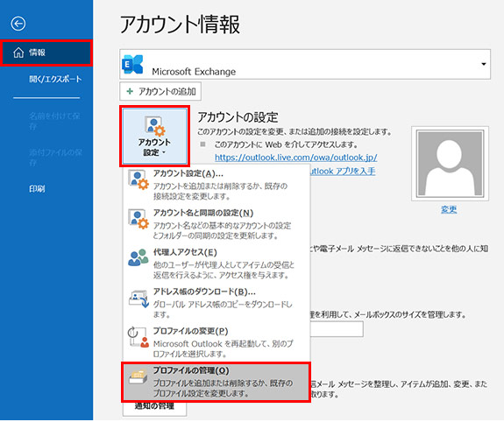This screenshot has width=504, height=429.
Task: Click the back arrow icon
Action: (x=18, y=24)
